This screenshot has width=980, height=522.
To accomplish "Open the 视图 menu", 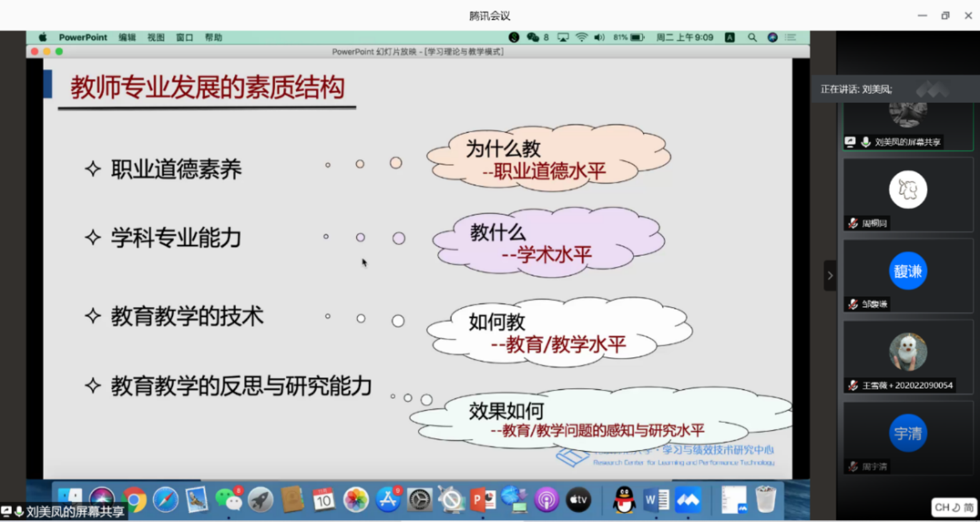I will pos(156,37).
